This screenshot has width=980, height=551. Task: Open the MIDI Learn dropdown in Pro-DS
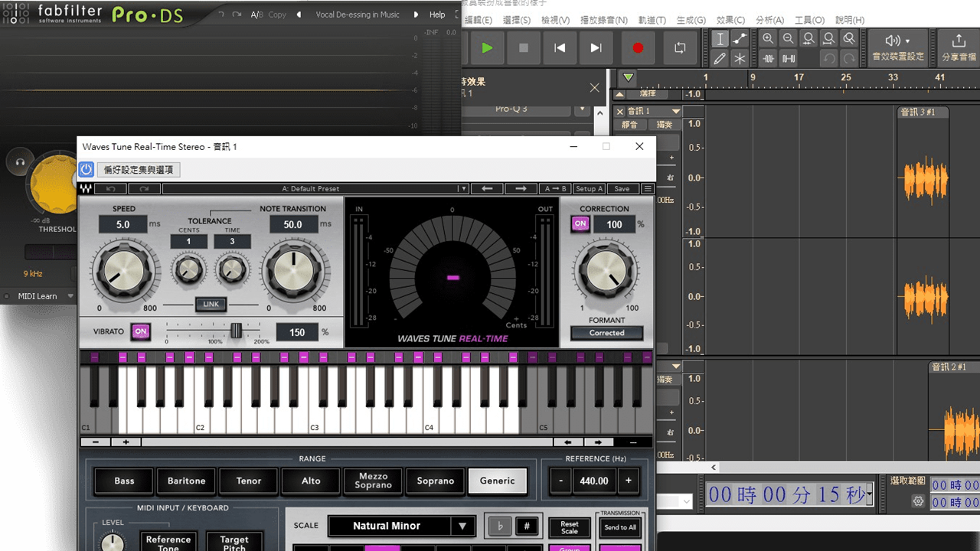click(x=45, y=296)
